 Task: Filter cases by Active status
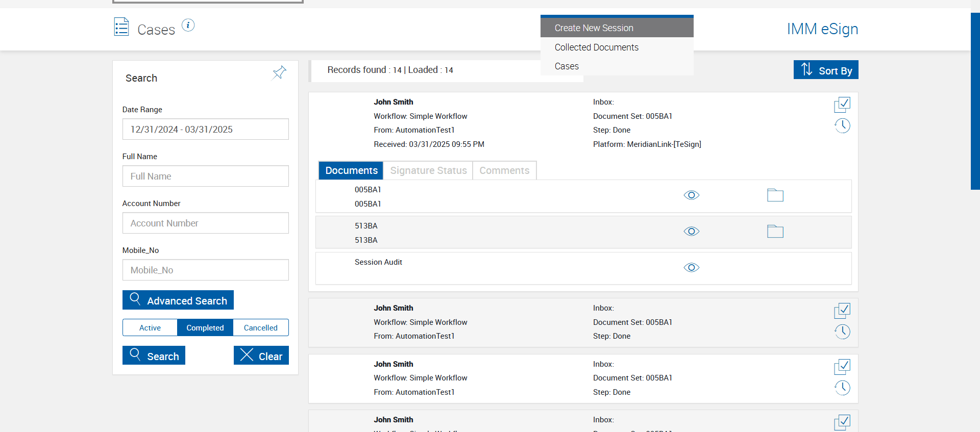(x=150, y=328)
